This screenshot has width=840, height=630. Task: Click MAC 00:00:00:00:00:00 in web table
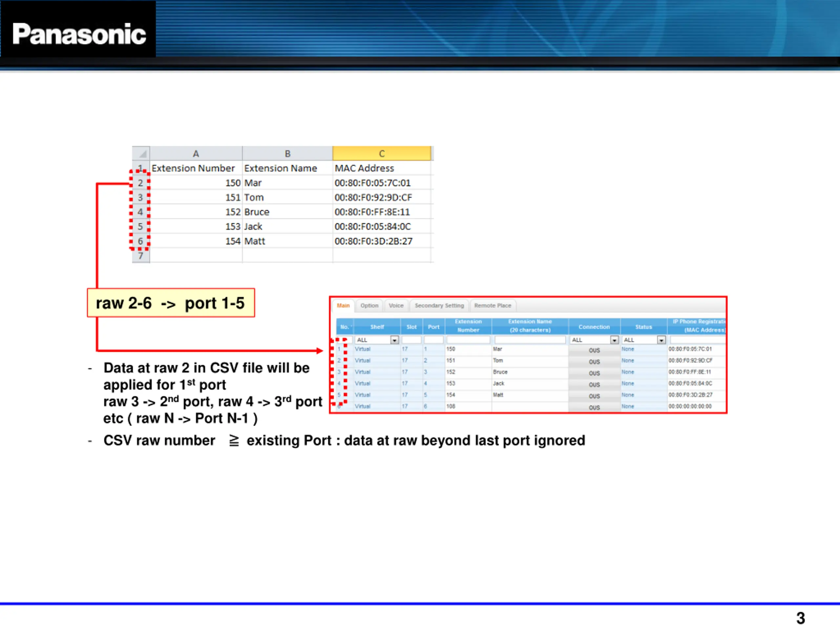click(690, 406)
